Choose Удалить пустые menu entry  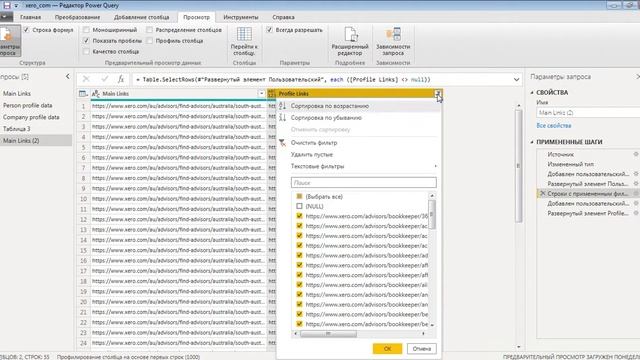312,154
